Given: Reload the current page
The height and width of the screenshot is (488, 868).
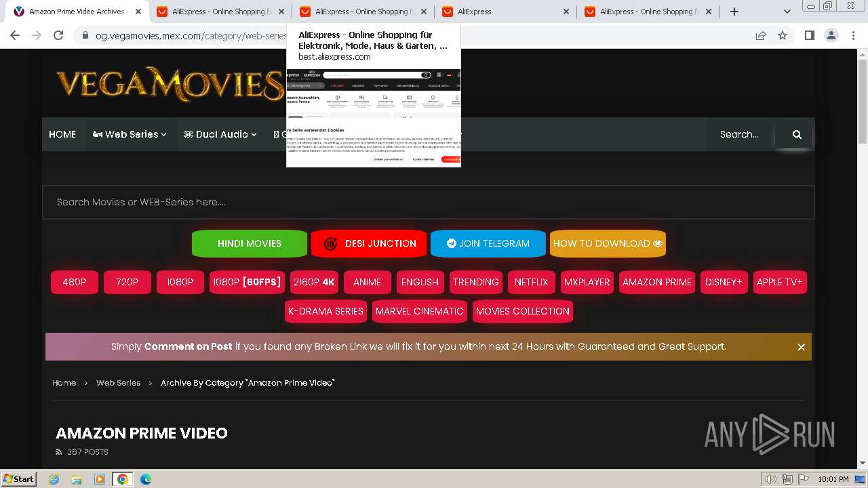Looking at the screenshot, I should (x=58, y=35).
